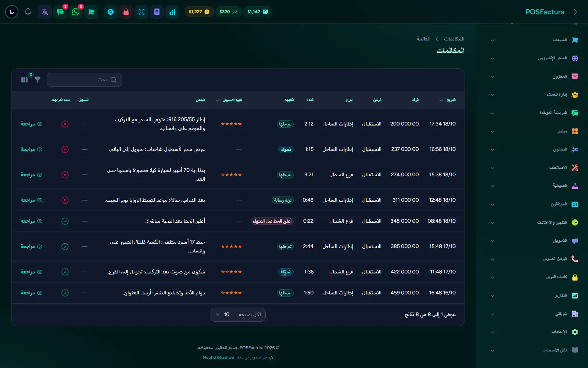The width and height of the screenshot is (588, 368).
Task: Open the bar chart statistics icon
Action: pyautogui.click(x=172, y=12)
